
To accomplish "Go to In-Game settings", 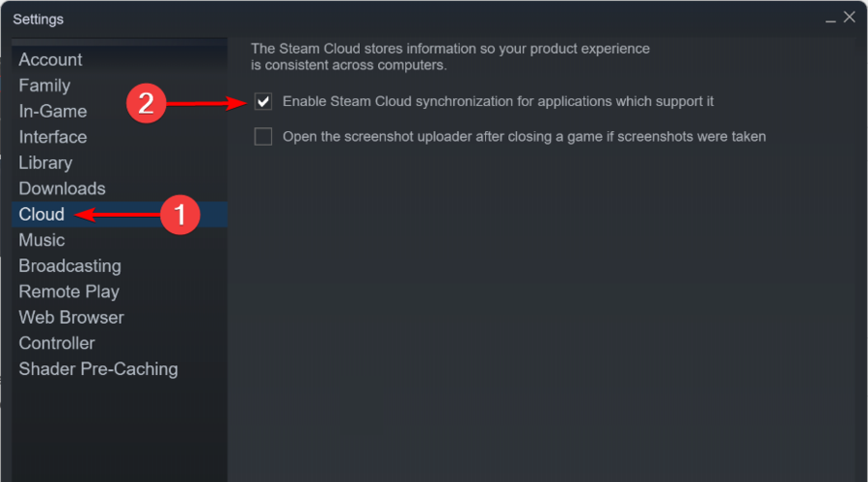I will (53, 111).
